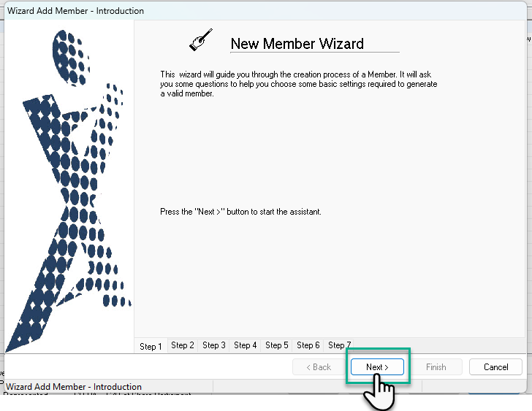Image resolution: width=532 pixels, height=411 pixels.
Task: Click the disabled Finish button
Action: pos(436,367)
